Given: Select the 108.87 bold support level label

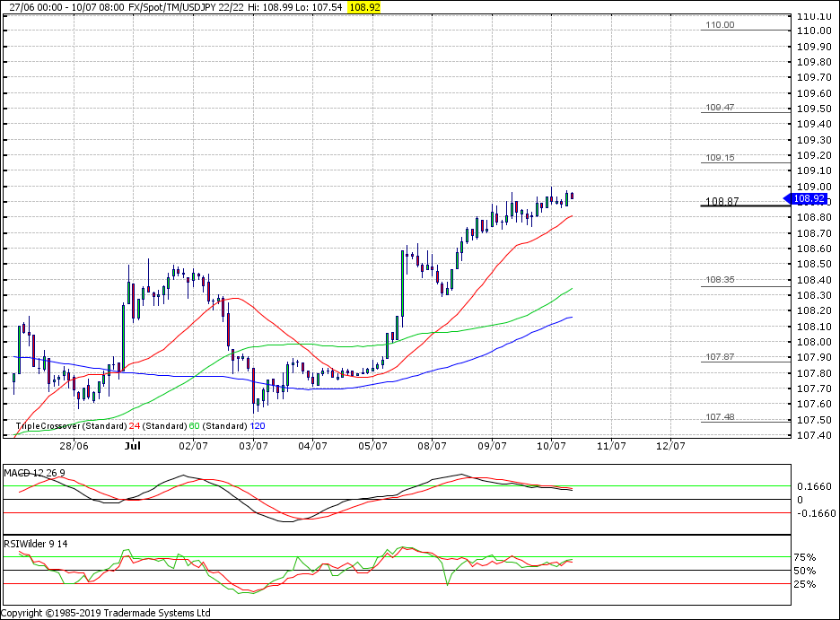Looking at the screenshot, I should 722,202.
